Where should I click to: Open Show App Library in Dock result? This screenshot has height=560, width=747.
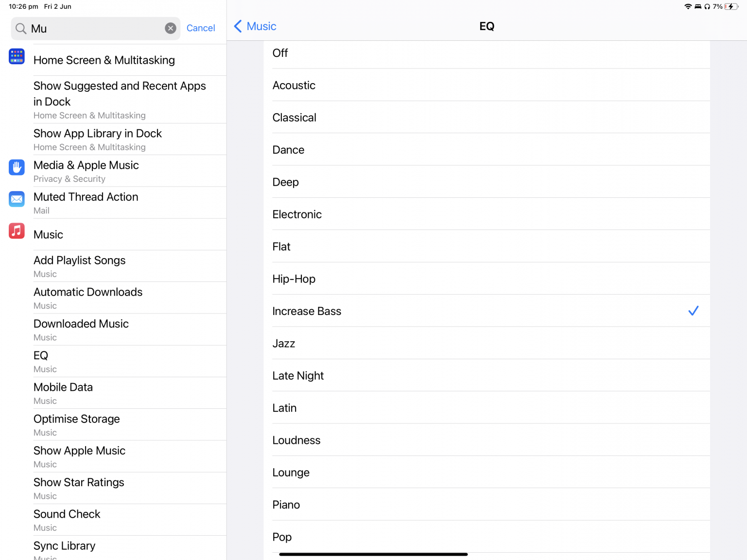[113, 140]
